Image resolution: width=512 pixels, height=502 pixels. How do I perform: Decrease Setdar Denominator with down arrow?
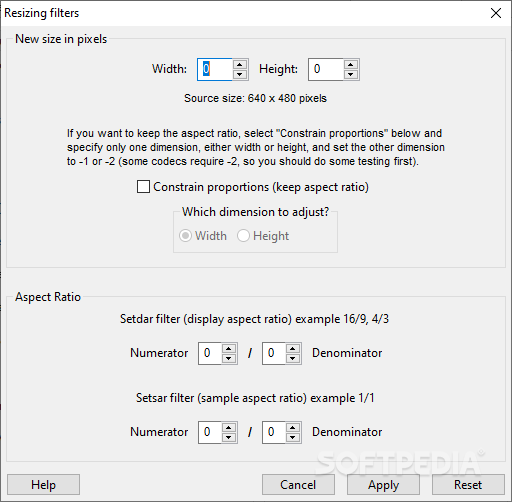coord(293,358)
